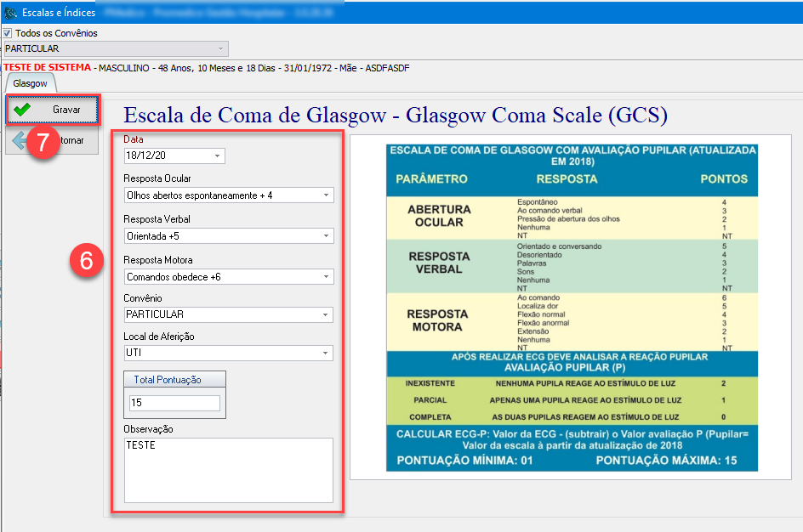Click the red circle marker numbered 6
The width and height of the screenshot is (803, 532).
[87, 261]
